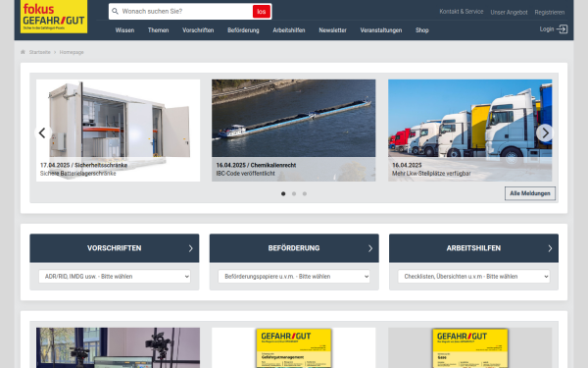Click the magnifier icon in search box
This screenshot has width=588, height=368.
115,11
